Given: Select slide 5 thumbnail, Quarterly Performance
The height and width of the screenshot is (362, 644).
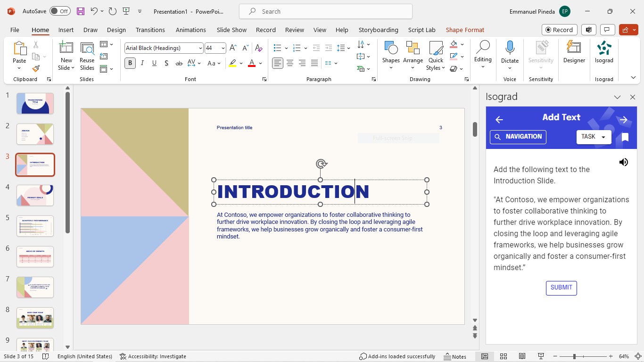Looking at the screenshot, I should pyautogui.click(x=35, y=226).
